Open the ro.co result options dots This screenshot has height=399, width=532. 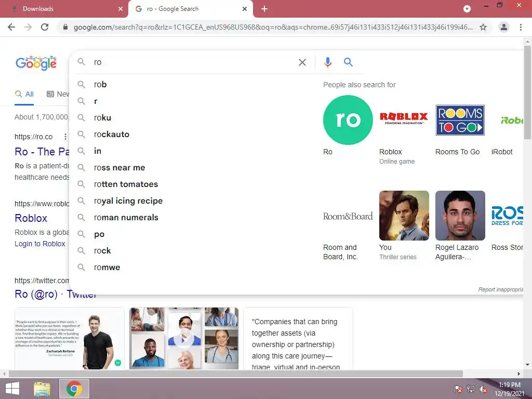pyautogui.click(x=65, y=137)
